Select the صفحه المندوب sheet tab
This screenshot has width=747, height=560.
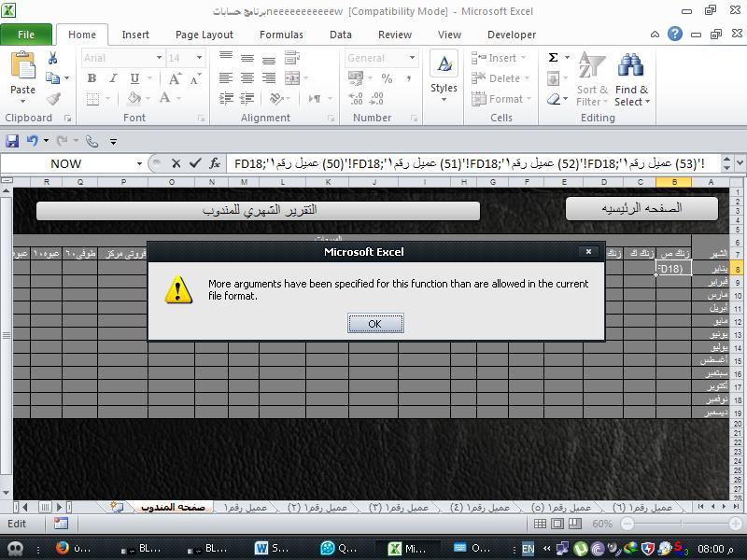173,507
